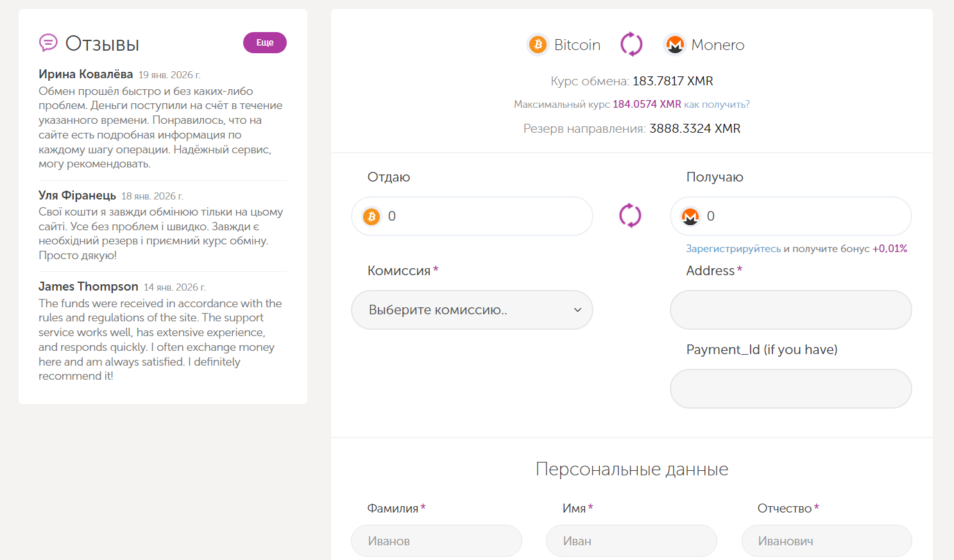
Task: Click the Отчество field with Иванович placeholder
Action: [x=826, y=541]
